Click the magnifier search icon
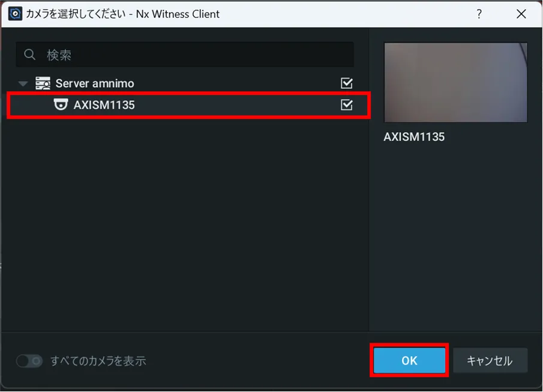The image size is (543, 392). pyautogui.click(x=29, y=55)
